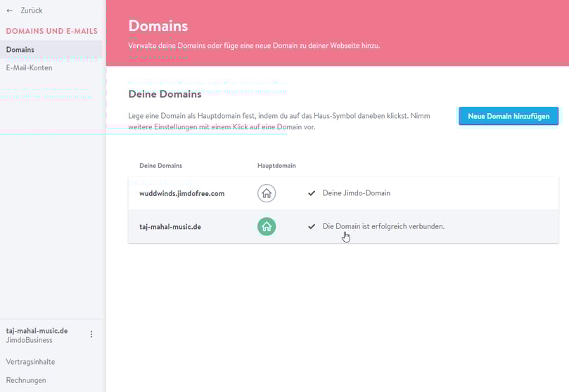Open settings for wuddwinds.jimdofree.com domain
The image size is (569, 392).
click(x=182, y=193)
